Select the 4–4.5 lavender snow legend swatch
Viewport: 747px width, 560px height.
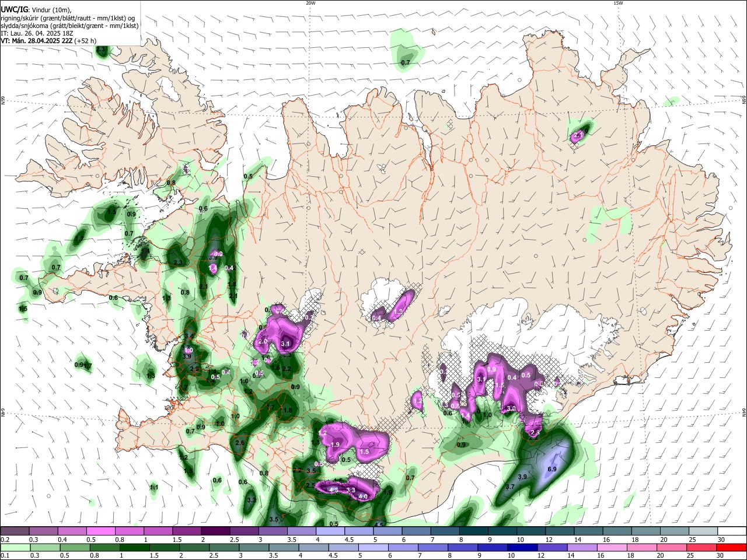tap(330, 531)
